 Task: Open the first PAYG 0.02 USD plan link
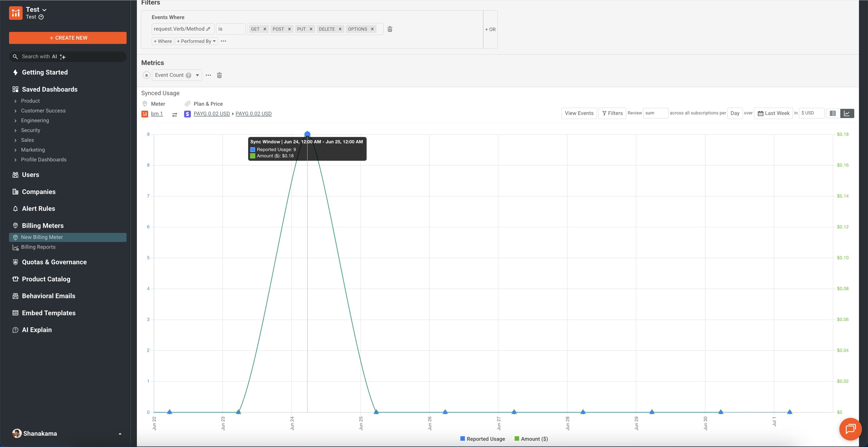pyautogui.click(x=212, y=114)
